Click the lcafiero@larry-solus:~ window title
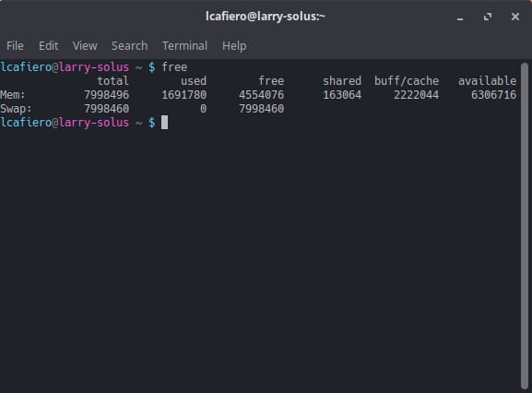Viewport: 532px width, 393px height. click(266, 17)
